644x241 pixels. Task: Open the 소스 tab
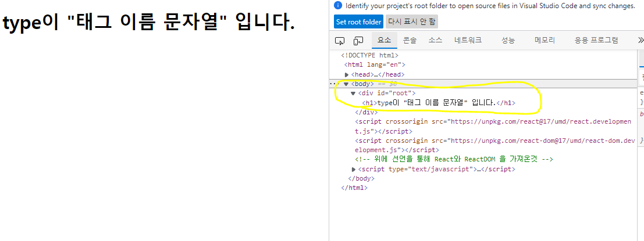pyautogui.click(x=435, y=40)
